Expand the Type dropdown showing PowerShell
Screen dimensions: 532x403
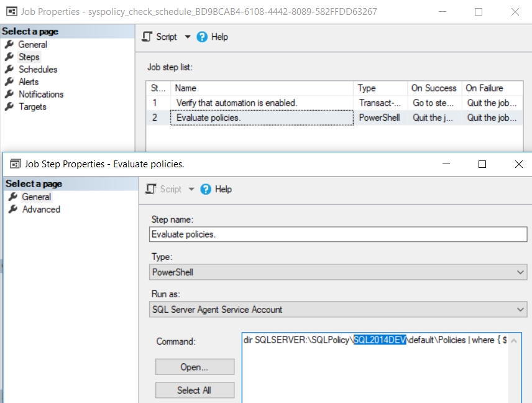(x=521, y=272)
